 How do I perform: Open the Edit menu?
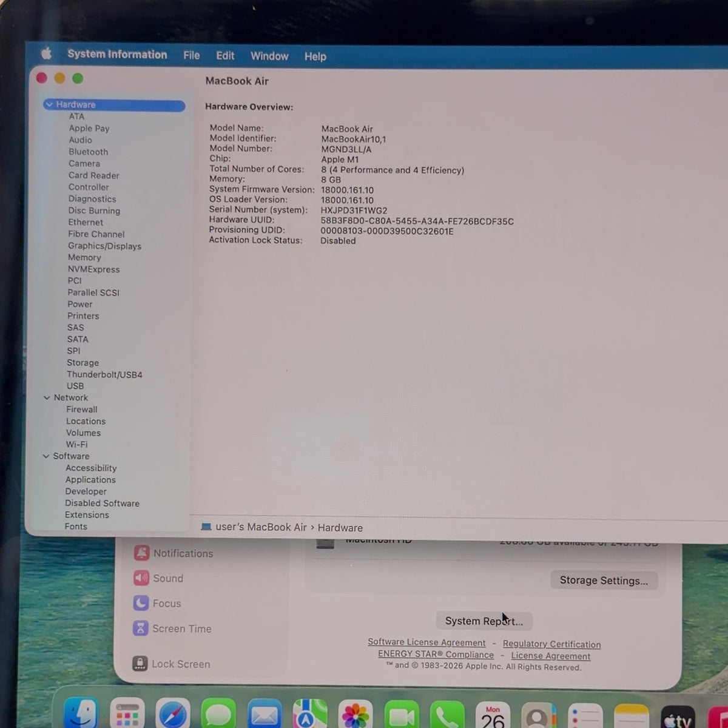(225, 56)
